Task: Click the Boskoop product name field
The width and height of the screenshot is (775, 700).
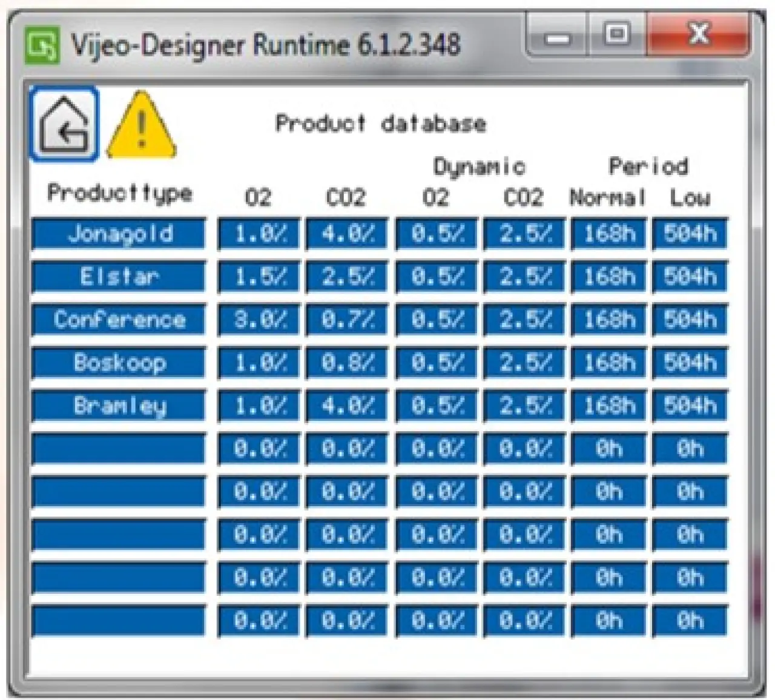Action: 119,363
